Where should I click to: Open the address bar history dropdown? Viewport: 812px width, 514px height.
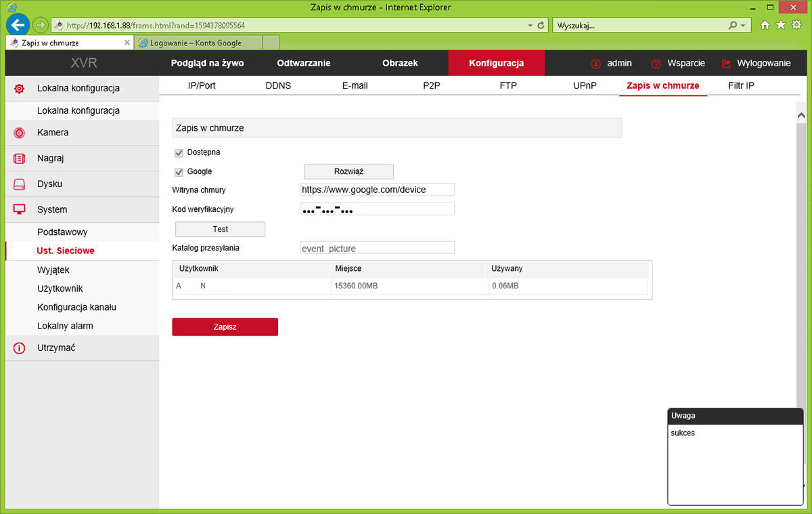(x=530, y=25)
